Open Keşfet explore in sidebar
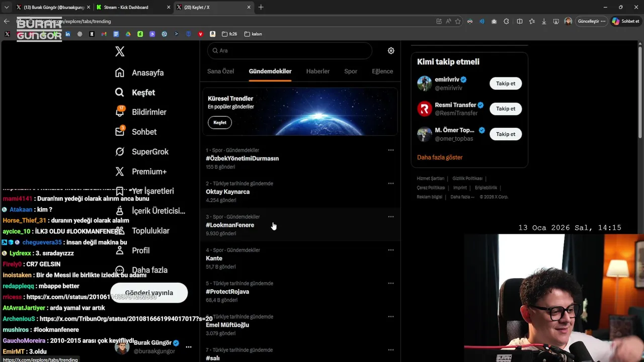644x362 pixels. tap(135, 93)
